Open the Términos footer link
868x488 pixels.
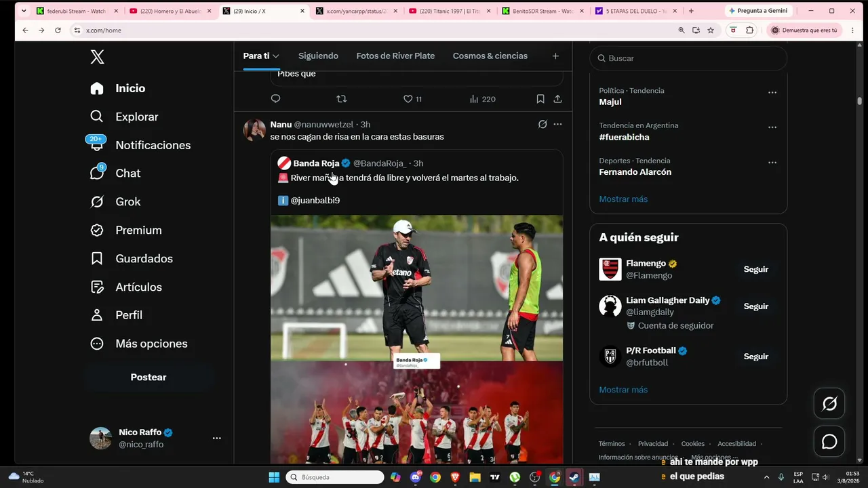pos(612,444)
